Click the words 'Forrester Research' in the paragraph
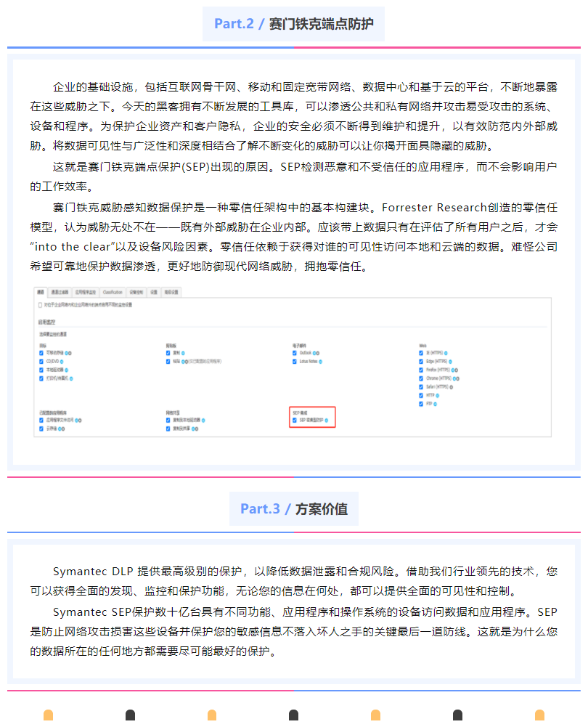The width and height of the screenshot is (588, 727). 433,207
